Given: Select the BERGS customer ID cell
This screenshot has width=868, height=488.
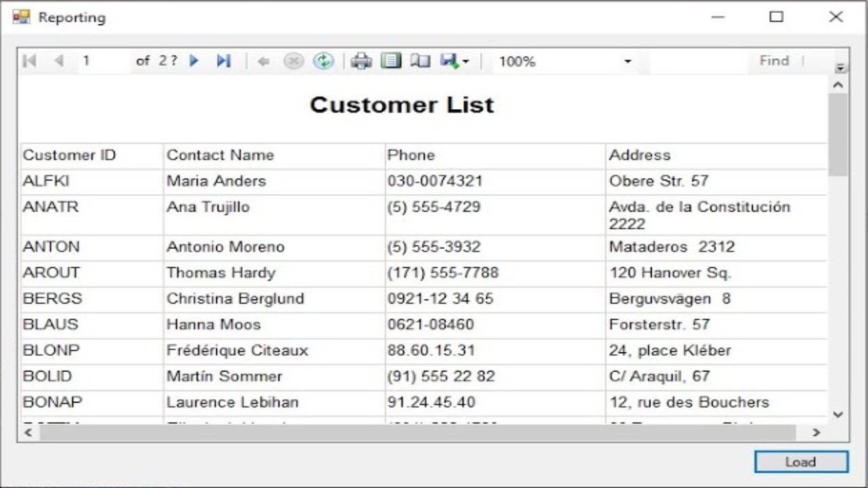Looking at the screenshot, I should [x=92, y=300].
